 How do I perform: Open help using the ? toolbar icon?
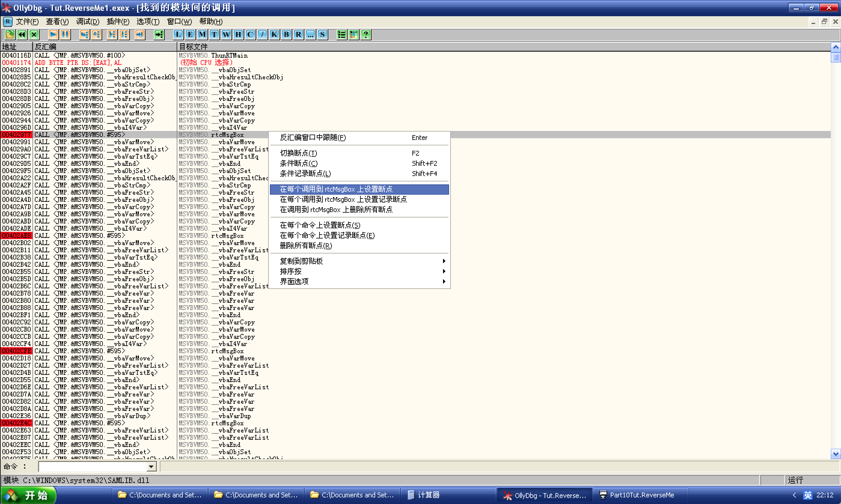(x=365, y=34)
